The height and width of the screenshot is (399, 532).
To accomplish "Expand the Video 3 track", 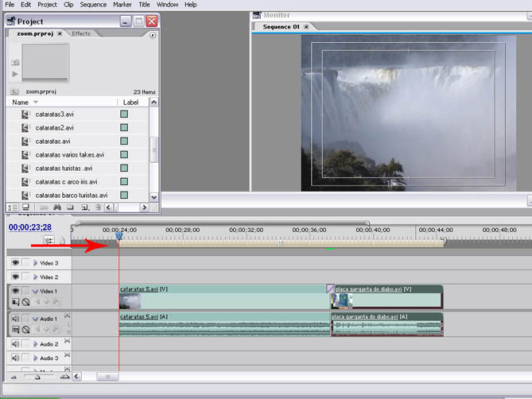I will [x=35, y=262].
